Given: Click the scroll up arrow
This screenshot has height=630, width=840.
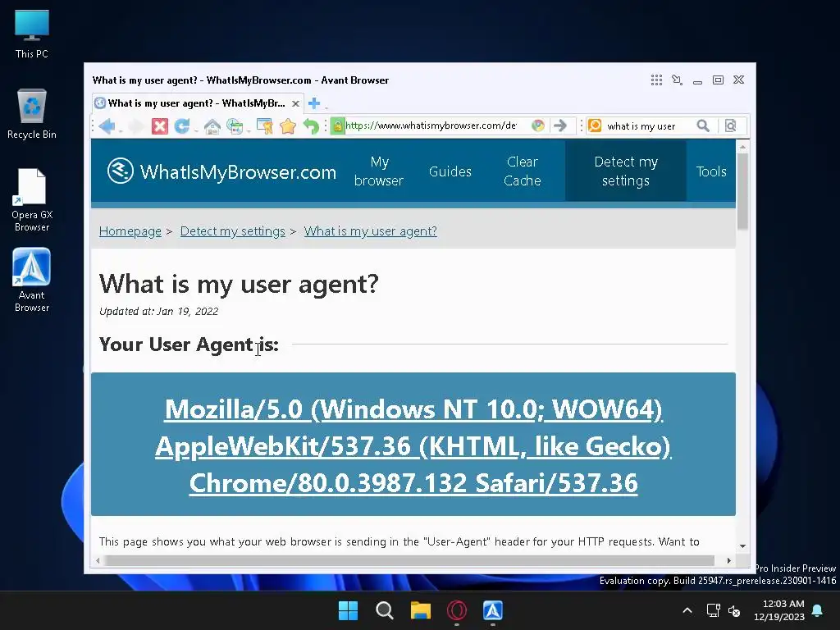Looking at the screenshot, I should click(742, 146).
